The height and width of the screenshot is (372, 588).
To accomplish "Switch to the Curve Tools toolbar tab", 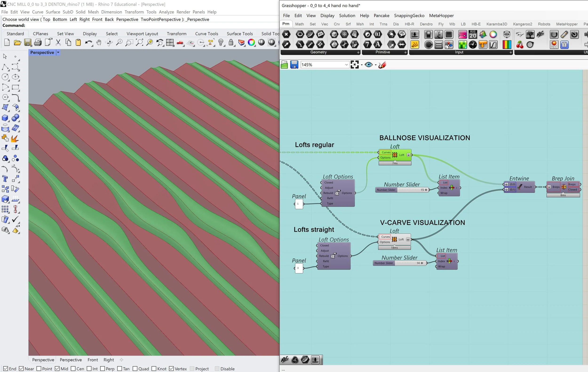I will click(206, 34).
